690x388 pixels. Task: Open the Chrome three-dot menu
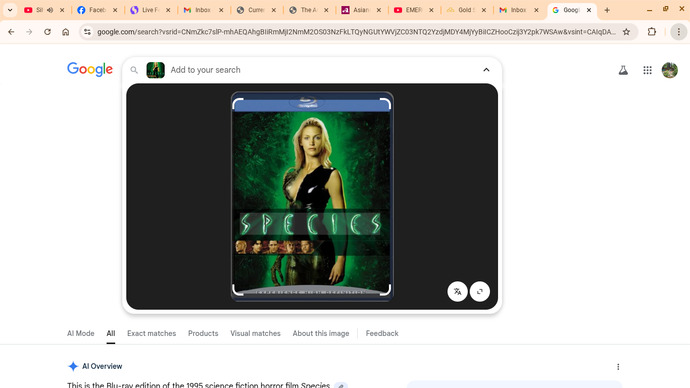(x=679, y=32)
